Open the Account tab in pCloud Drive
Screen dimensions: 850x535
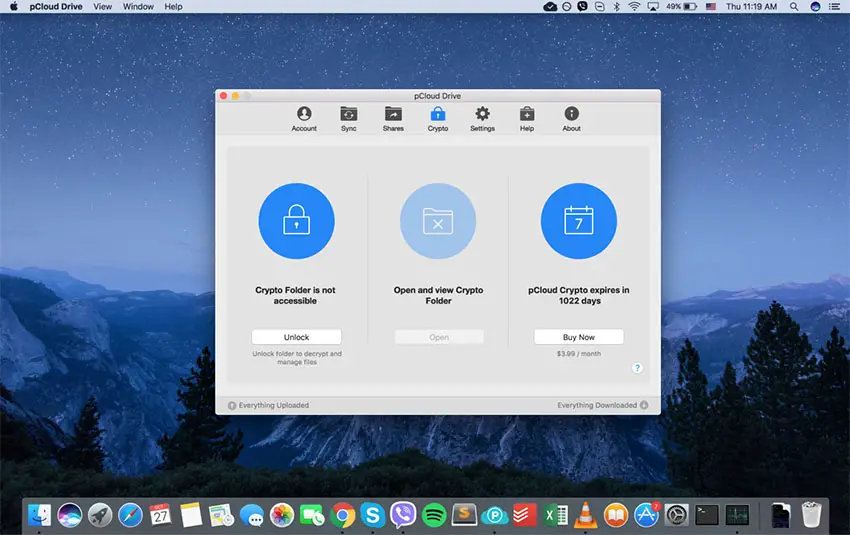tap(304, 119)
